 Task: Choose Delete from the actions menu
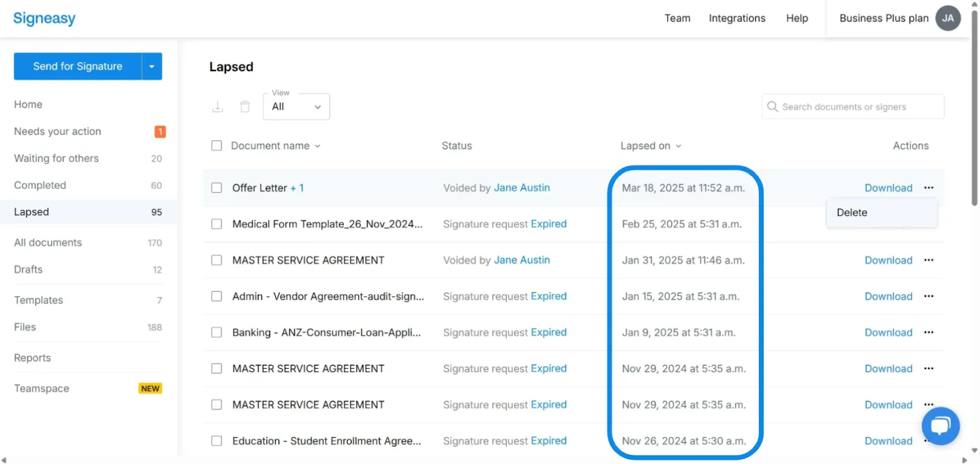(x=881, y=213)
